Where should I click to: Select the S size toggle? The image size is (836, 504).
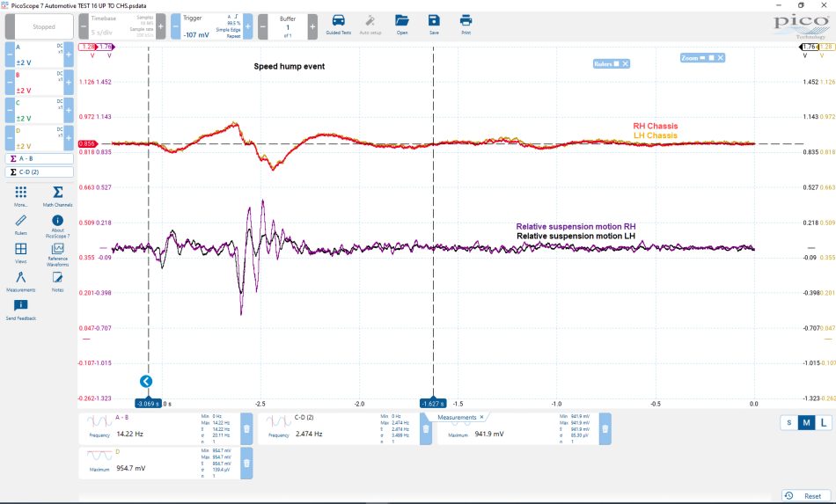[789, 422]
